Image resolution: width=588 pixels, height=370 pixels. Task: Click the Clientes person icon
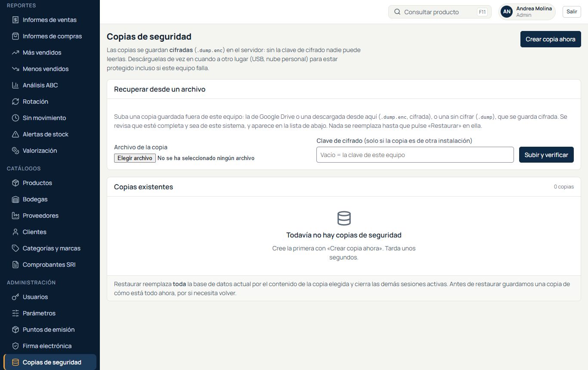click(15, 232)
